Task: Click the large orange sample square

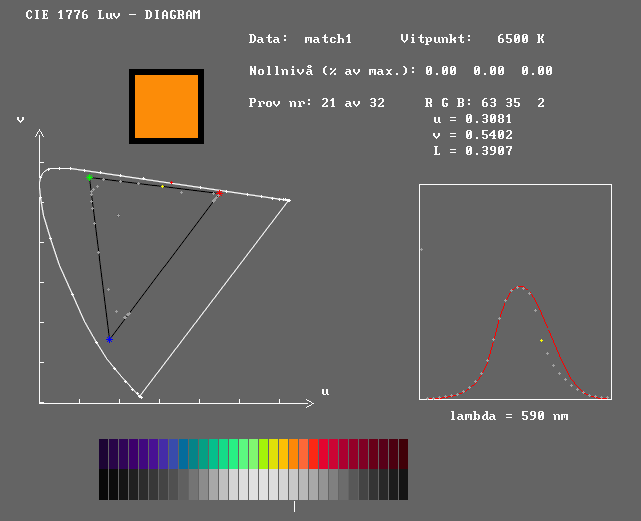Action: (166, 106)
